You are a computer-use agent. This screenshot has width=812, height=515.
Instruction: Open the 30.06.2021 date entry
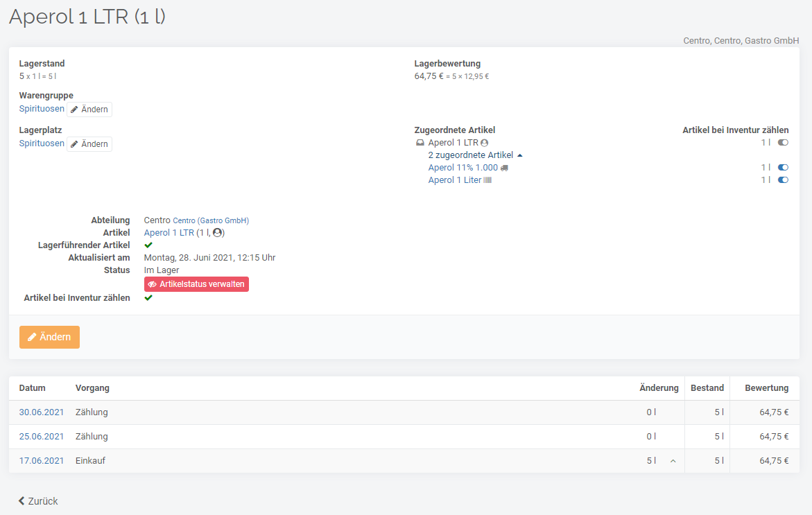(x=42, y=412)
